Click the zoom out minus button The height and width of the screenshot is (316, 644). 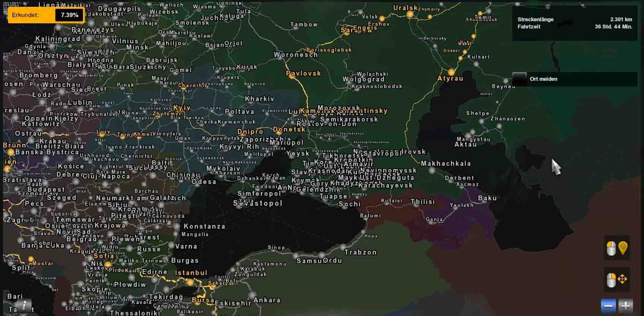[x=608, y=306]
